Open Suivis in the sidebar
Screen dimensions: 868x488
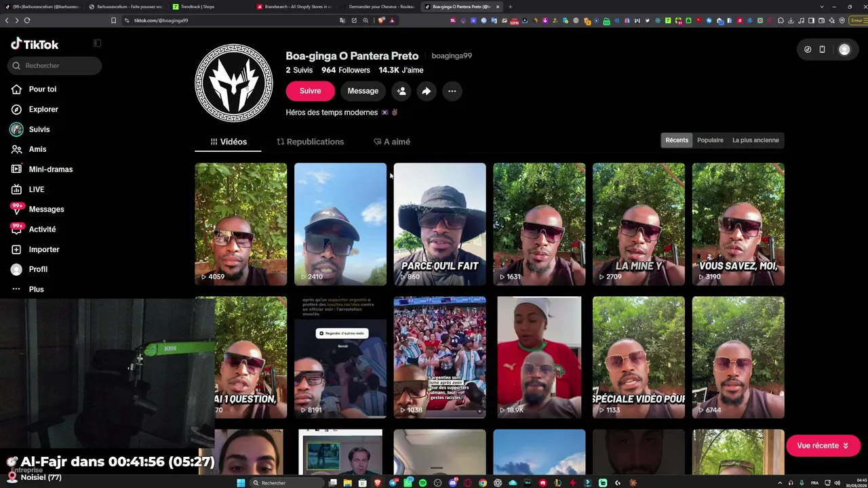pos(39,129)
